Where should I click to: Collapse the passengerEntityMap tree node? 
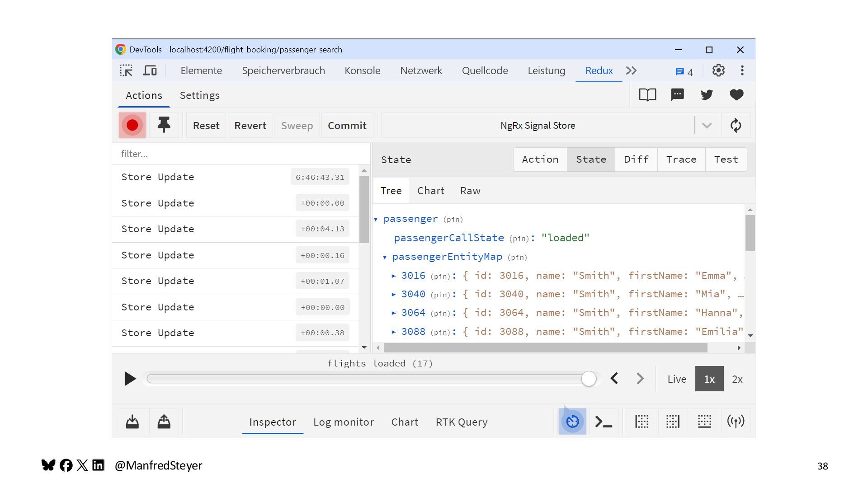click(x=385, y=257)
